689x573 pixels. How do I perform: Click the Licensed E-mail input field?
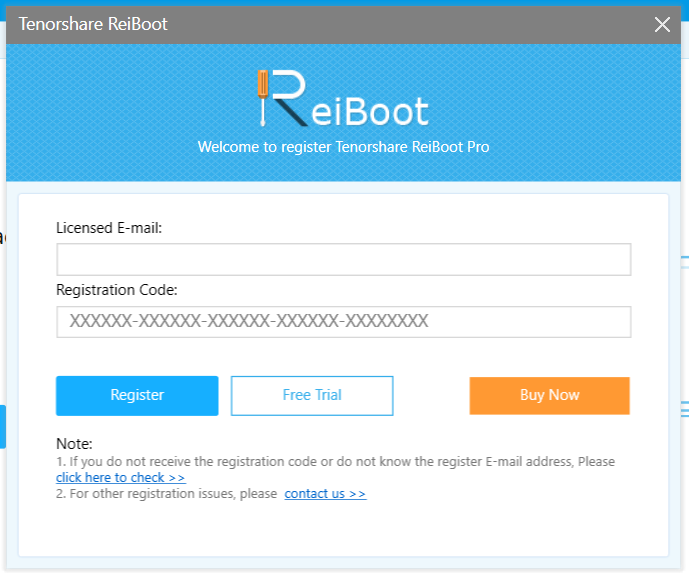[344, 259]
